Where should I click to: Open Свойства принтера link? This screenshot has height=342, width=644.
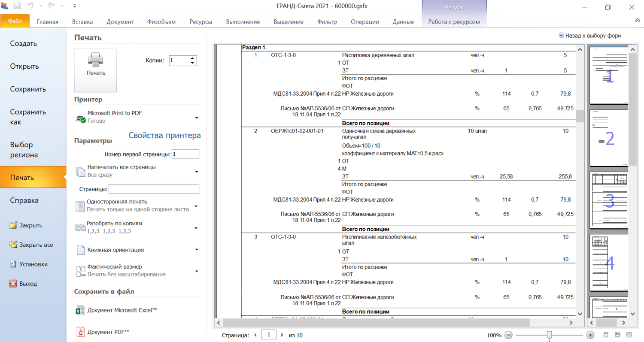click(165, 135)
